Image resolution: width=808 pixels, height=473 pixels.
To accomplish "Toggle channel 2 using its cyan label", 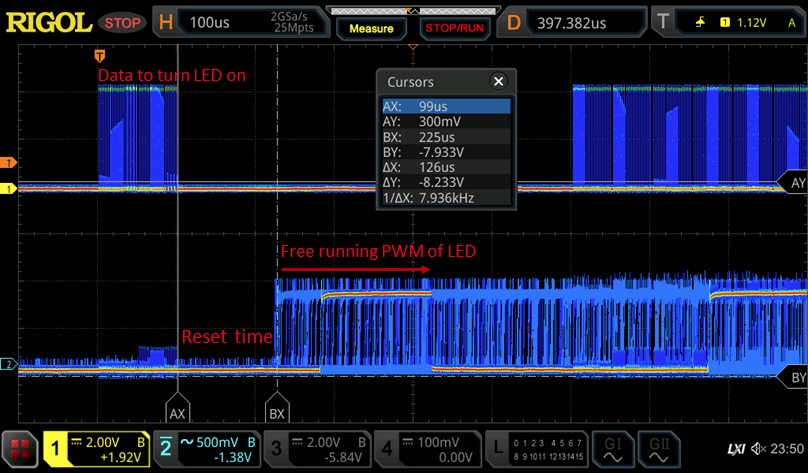I will [x=167, y=446].
